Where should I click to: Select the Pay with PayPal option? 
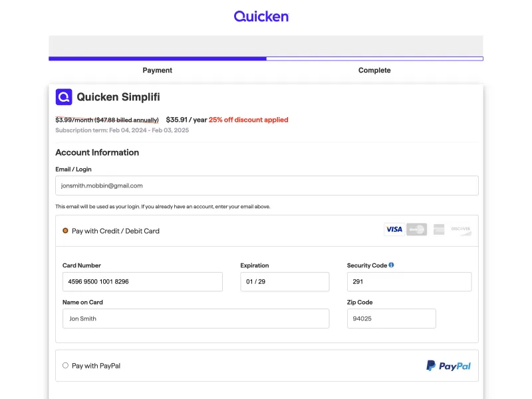pos(65,365)
